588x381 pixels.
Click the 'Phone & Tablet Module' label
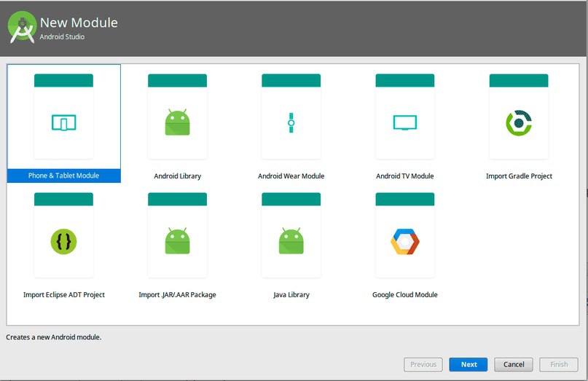[x=63, y=176]
